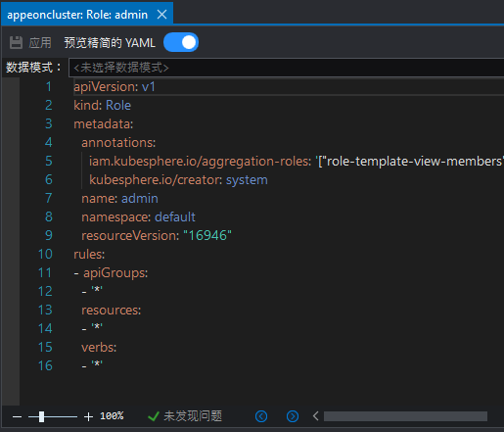Click the zoom slider handle
Image resolution: width=504 pixels, height=432 pixels.
(41, 416)
